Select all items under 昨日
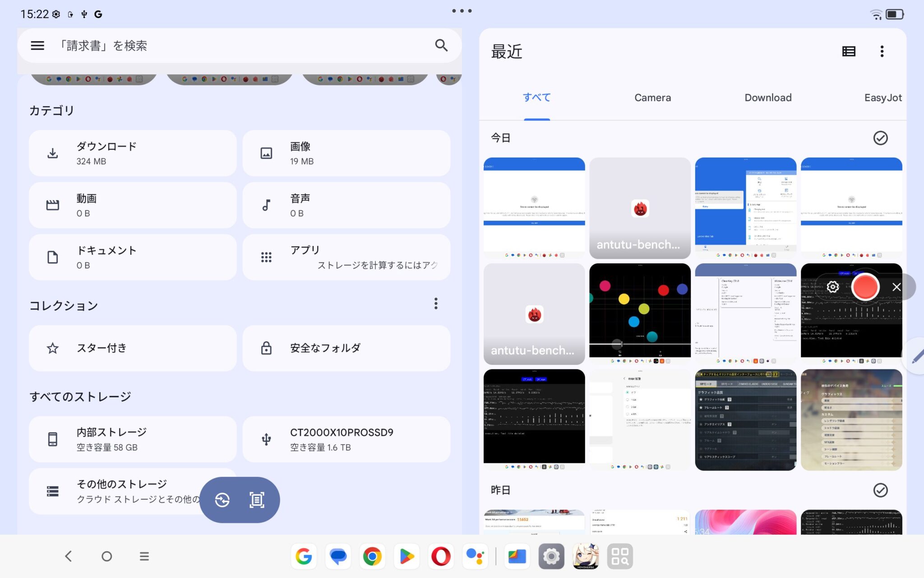The width and height of the screenshot is (924, 578). [x=881, y=490]
